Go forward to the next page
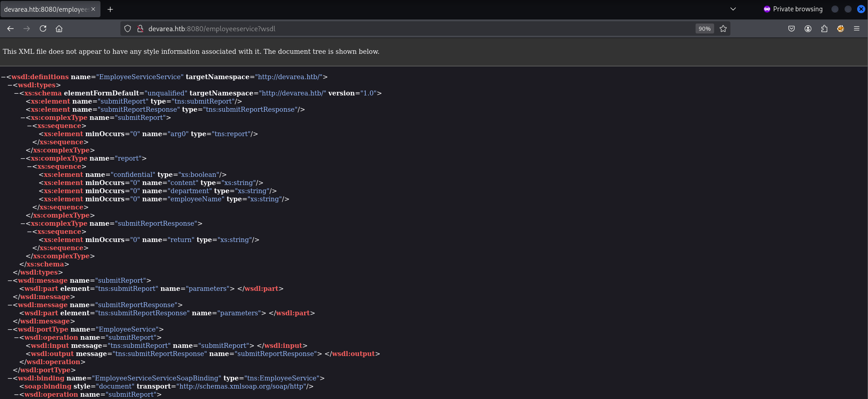868x399 pixels. tap(27, 28)
